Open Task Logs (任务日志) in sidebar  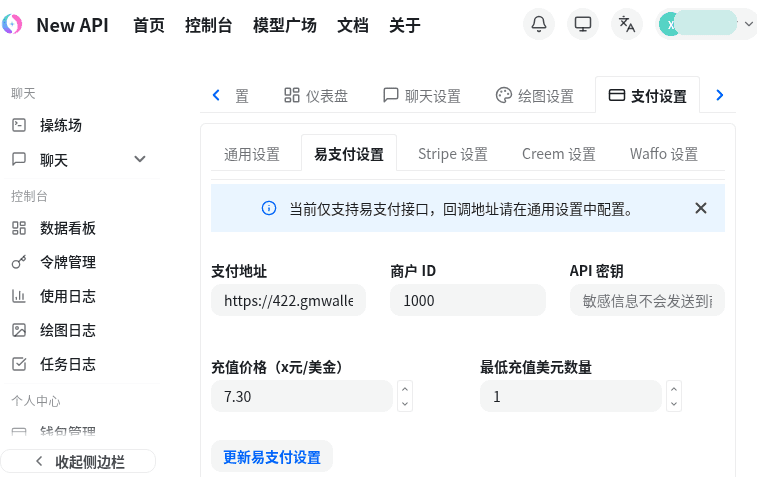(x=67, y=364)
